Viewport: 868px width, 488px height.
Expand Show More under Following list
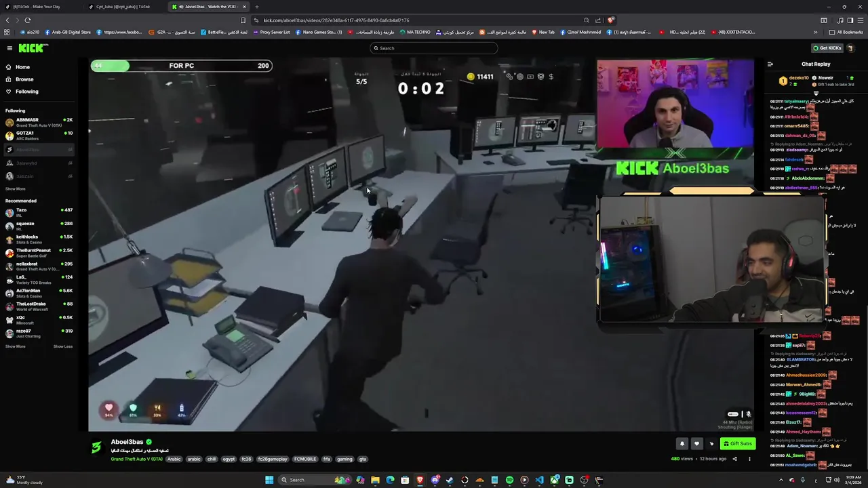[16, 189]
